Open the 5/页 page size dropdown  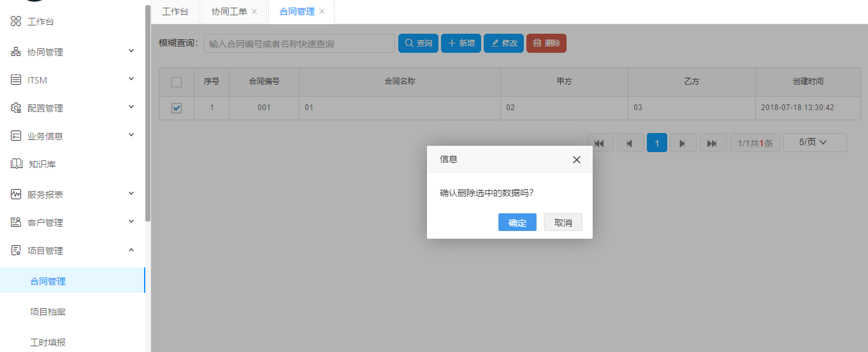pyautogui.click(x=814, y=143)
